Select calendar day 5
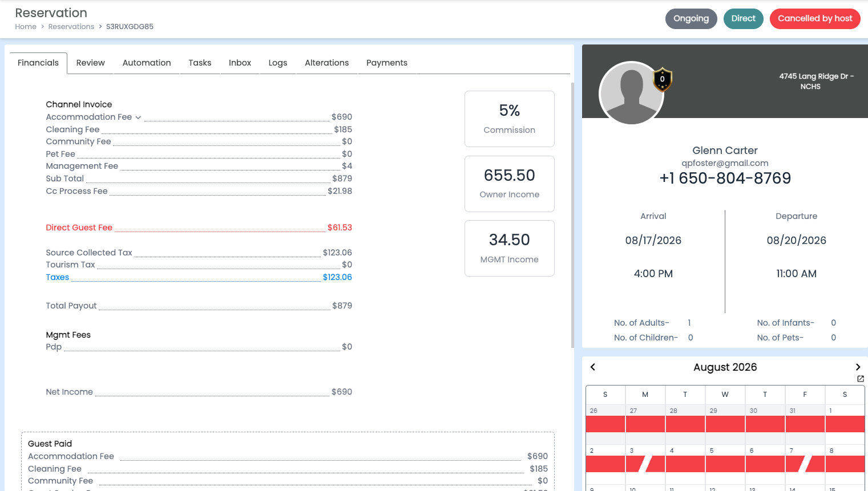This screenshot has height=491, width=868. 725,463
